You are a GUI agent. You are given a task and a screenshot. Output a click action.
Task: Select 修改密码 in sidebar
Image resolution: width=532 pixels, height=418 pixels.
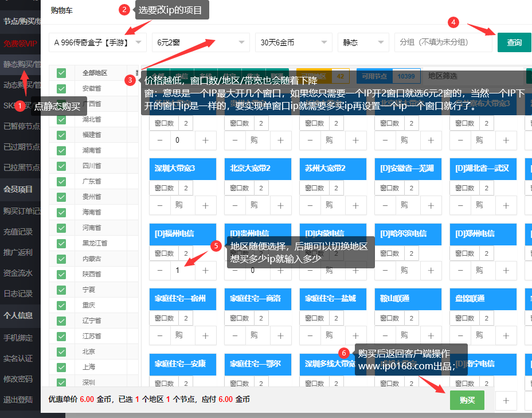click(x=21, y=379)
